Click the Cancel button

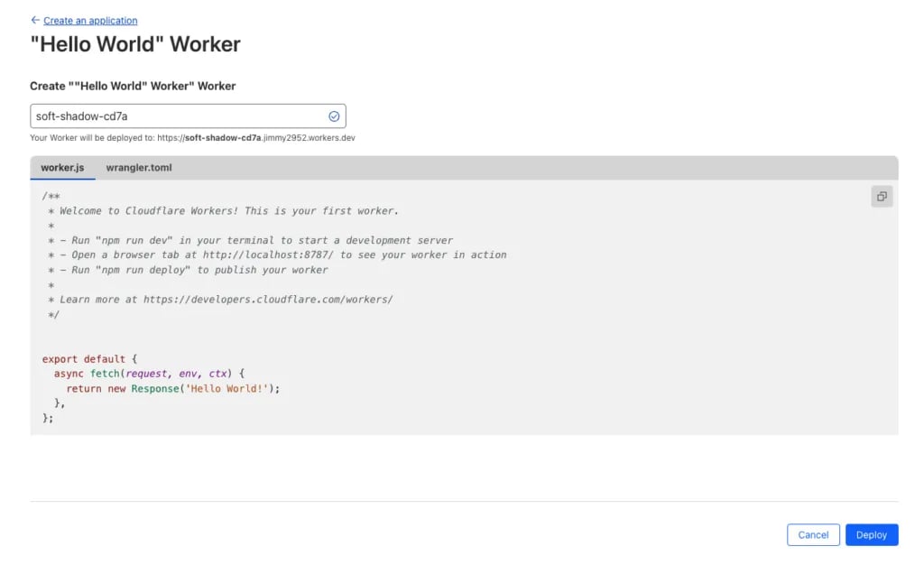coord(813,535)
